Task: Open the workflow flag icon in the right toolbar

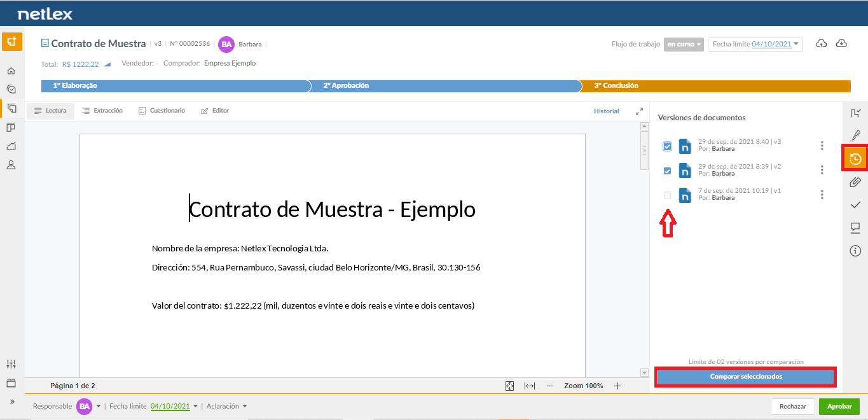Action: coord(855,113)
